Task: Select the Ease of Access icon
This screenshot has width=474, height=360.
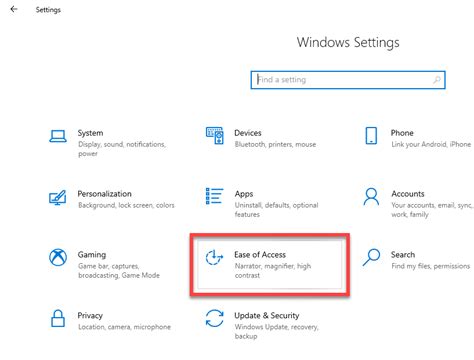Action: point(214,257)
